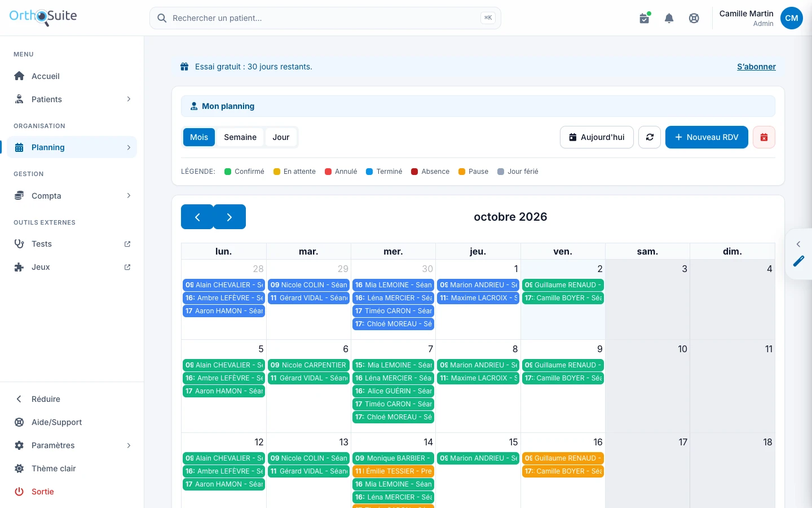The image size is (812, 508).
Task: Open Monique BARBIER appointment on the 14th
Action: point(393,458)
